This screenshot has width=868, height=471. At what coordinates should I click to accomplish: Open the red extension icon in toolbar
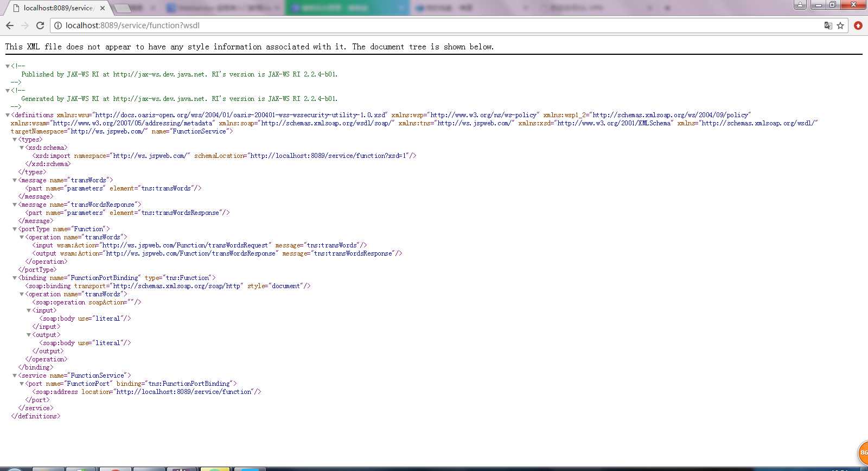[858, 26]
